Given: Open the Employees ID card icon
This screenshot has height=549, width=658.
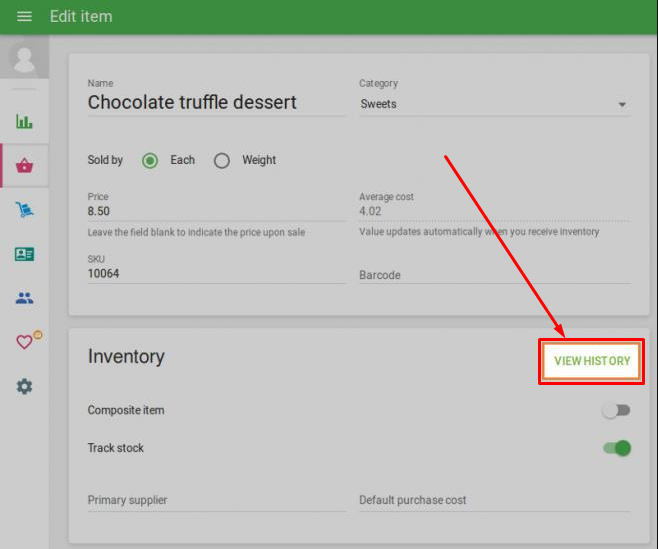Looking at the screenshot, I should [x=24, y=254].
